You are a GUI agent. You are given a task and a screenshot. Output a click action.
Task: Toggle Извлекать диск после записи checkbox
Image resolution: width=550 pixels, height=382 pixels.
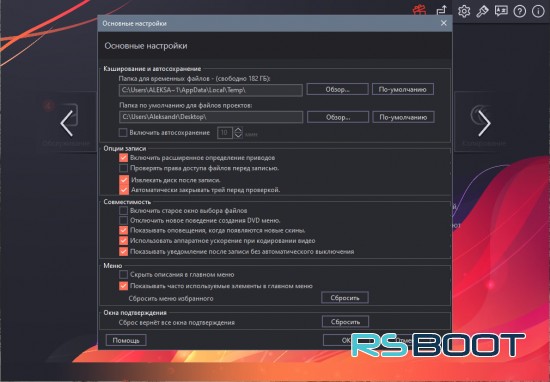[123, 180]
